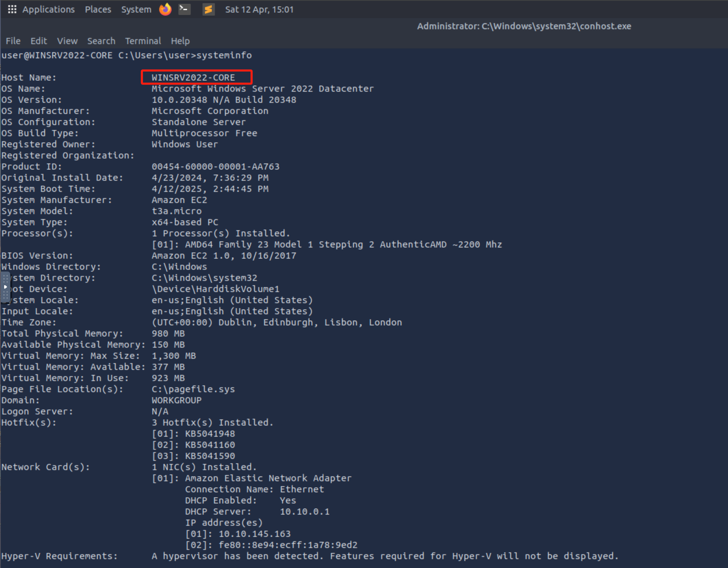The image size is (728, 568).
Task: Click the systeminfo command prompt line
Action: [x=126, y=55]
